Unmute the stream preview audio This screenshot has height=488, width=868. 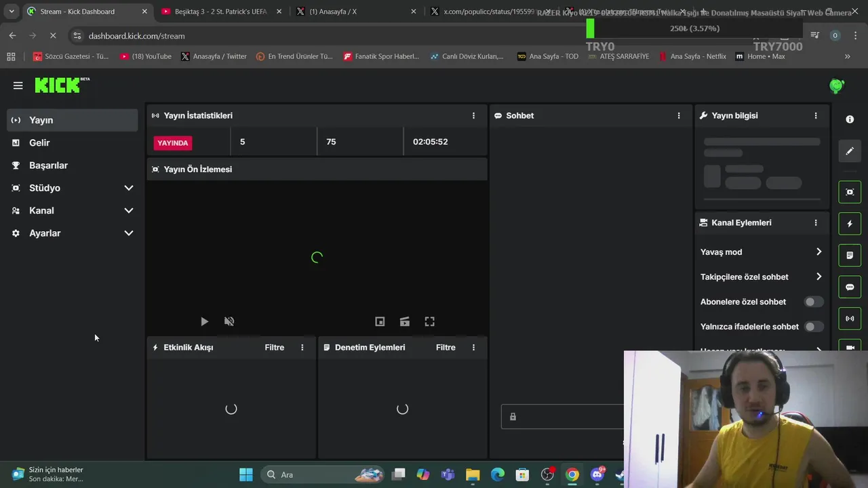tap(229, 321)
